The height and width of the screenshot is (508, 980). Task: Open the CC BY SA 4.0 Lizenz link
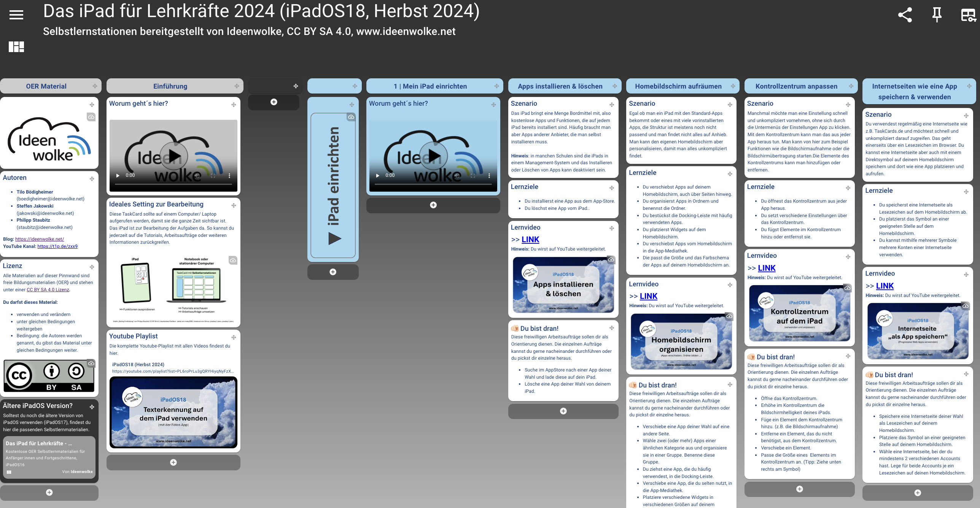pyautogui.click(x=48, y=290)
